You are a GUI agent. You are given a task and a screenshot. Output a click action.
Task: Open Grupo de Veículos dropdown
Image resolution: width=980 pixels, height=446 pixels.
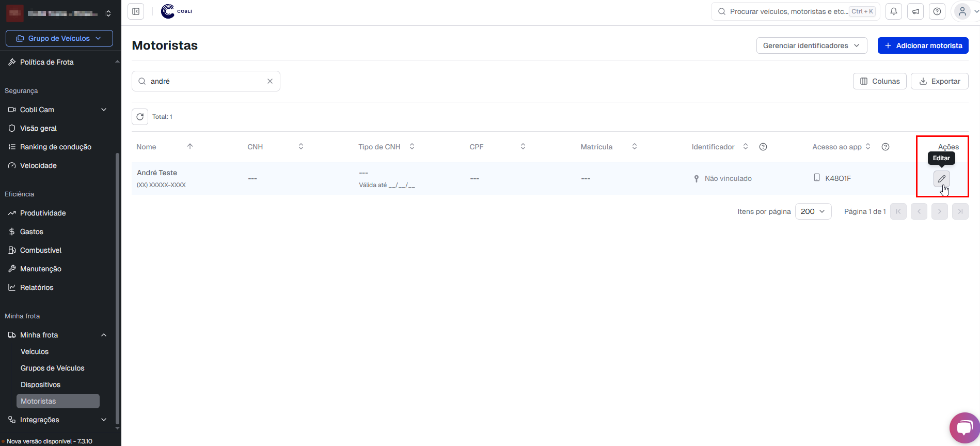pos(59,38)
